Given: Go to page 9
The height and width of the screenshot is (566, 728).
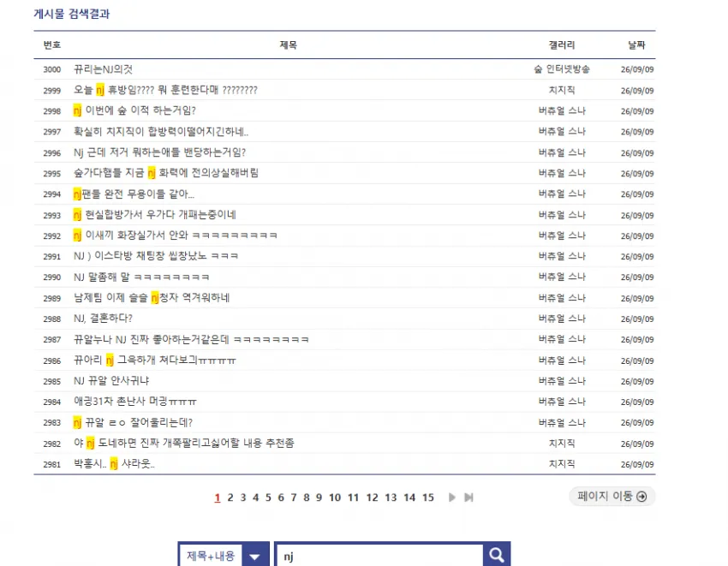Looking at the screenshot, I should (319, 497).
